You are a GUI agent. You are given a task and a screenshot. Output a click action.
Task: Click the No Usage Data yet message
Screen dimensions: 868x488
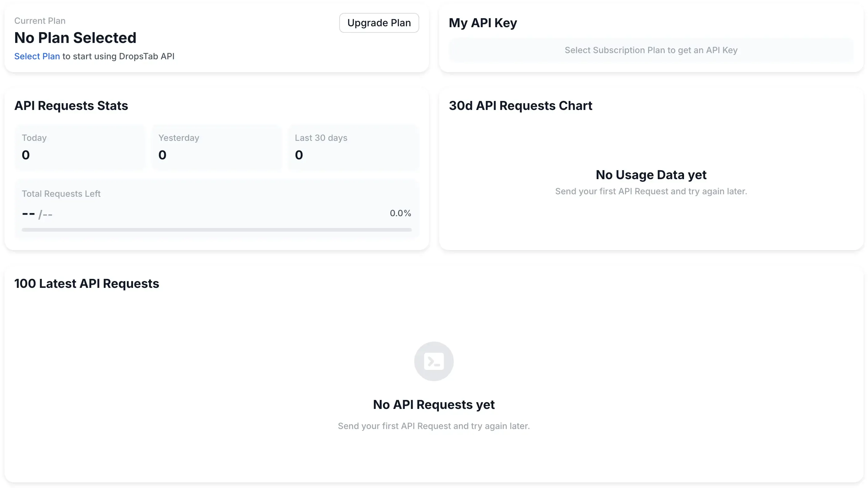click(x=651, y=175)
